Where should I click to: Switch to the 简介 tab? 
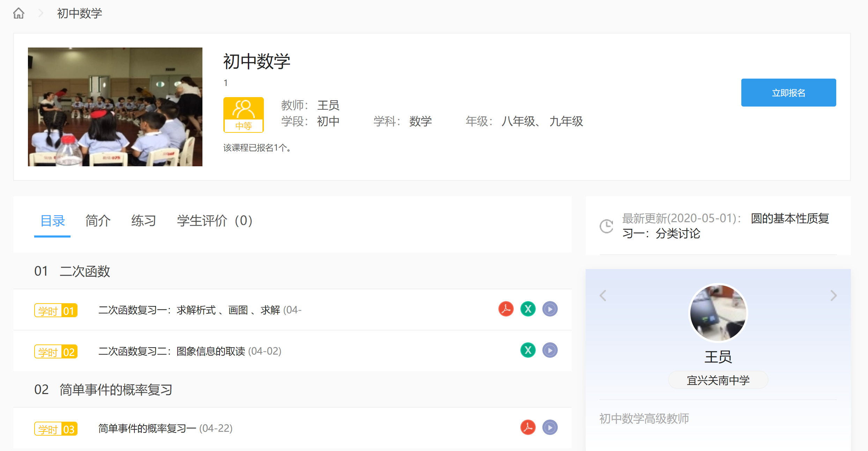pyautogui.click(x=98, y=221)
